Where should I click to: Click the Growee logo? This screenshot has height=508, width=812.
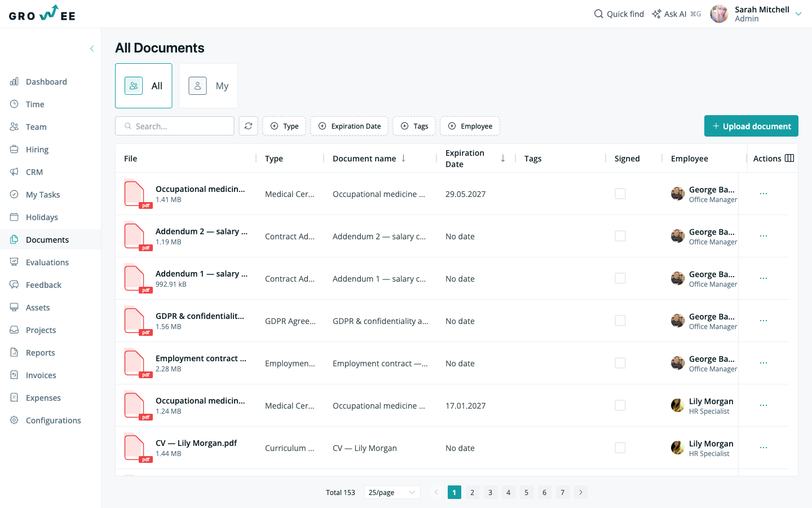[42, 14]
